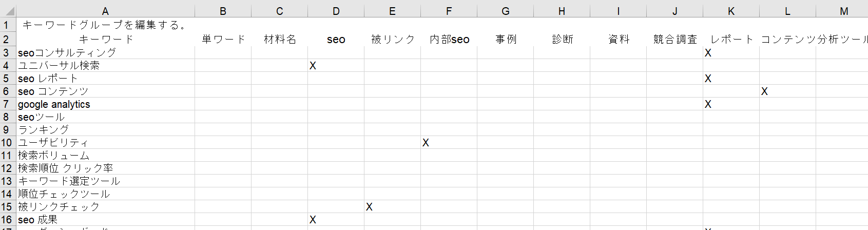This screenshot has height=230, width=868.
Task: Select the column K header
Action: [731, 11]
